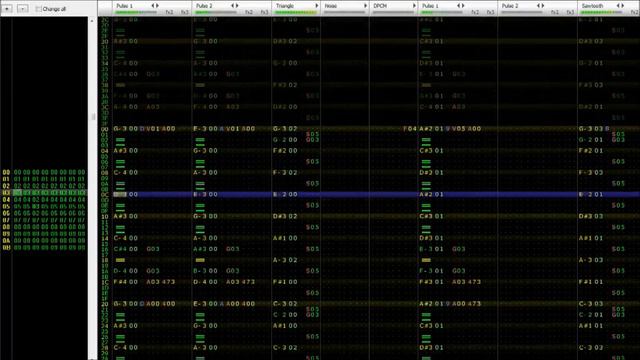Select frame 0A in the frame list
Image resolution: width=640 pixels, height=360 pixels.
click(x=6, y=240)
